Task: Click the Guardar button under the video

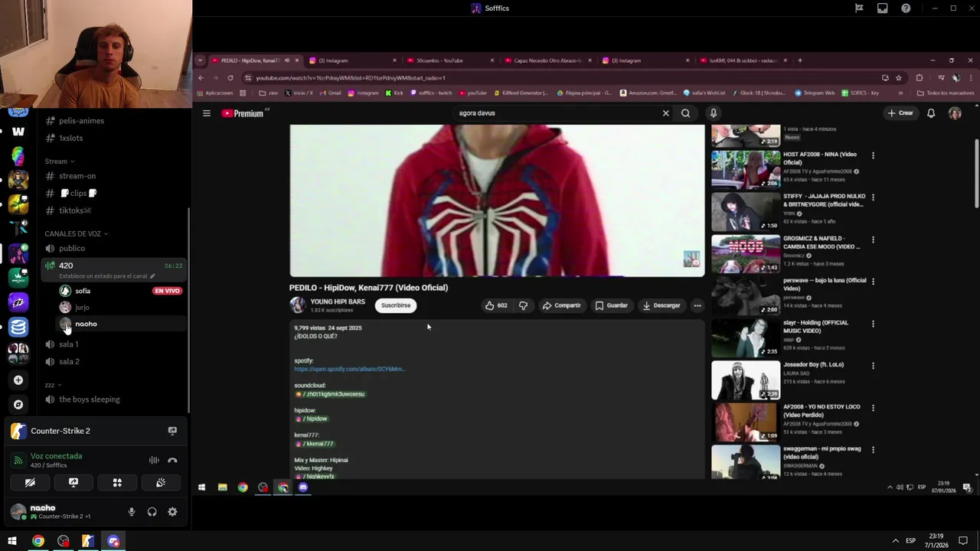Action: [x=612, y=305]
